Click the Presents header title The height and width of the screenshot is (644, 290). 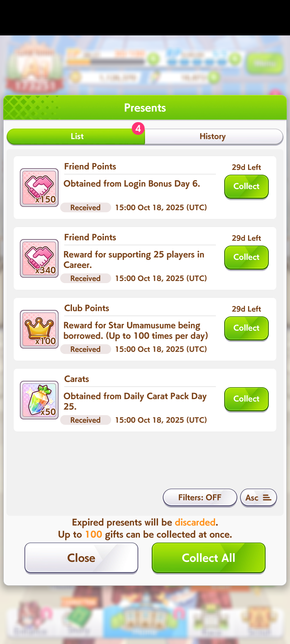tap(145, 108)
